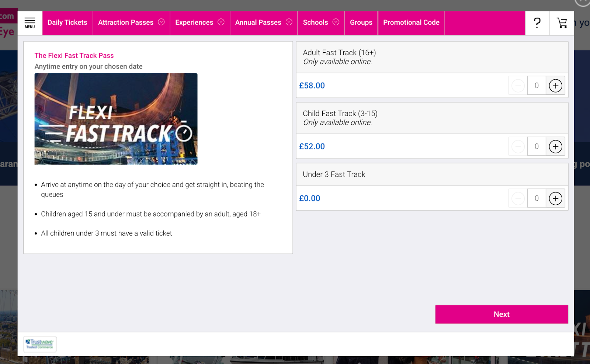Expand the Attraction Passes dropdown
The image size is (590, 364).
click(x=161, y=22)
